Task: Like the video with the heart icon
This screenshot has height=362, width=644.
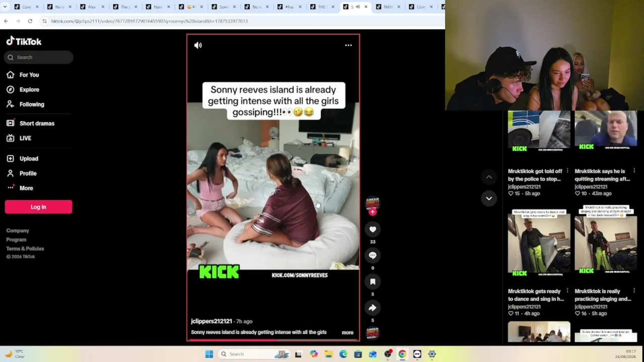Action: [x=373, y=229]
